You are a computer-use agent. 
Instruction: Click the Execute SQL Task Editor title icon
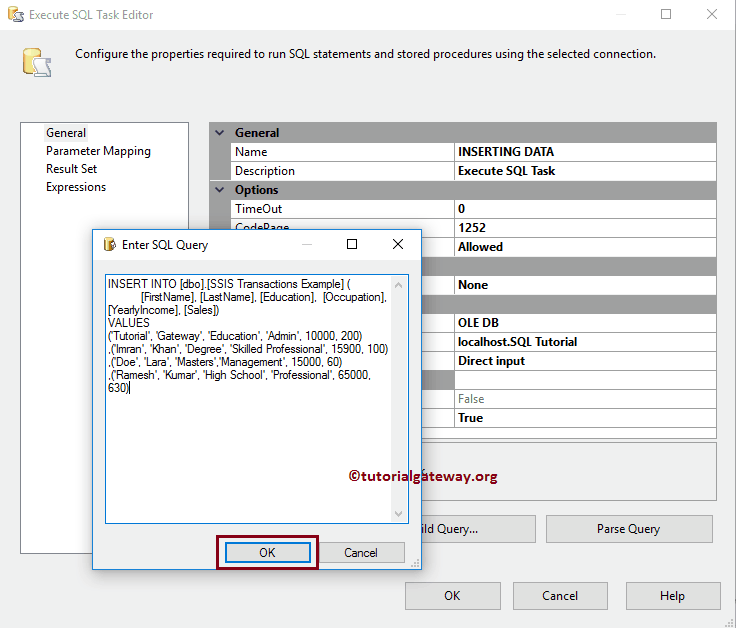point(15,14)
